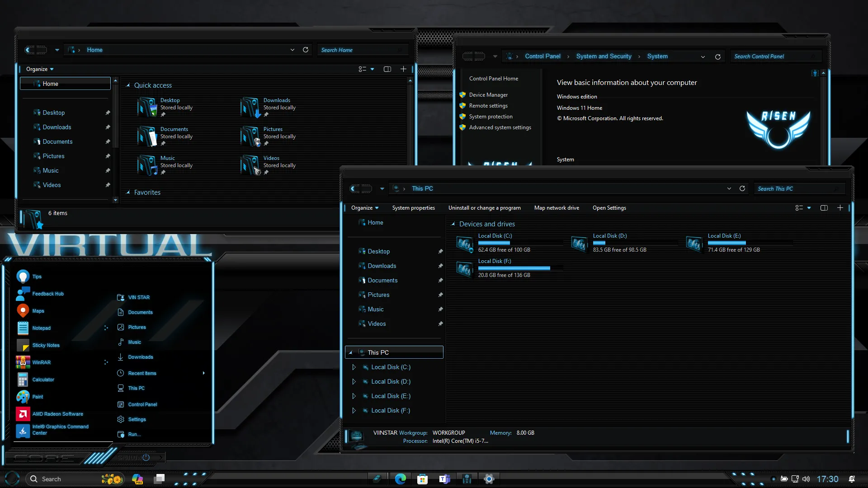This screenshot has height=488, width=868.
Task: Click System protection link
Action: (x=491, y=117)
